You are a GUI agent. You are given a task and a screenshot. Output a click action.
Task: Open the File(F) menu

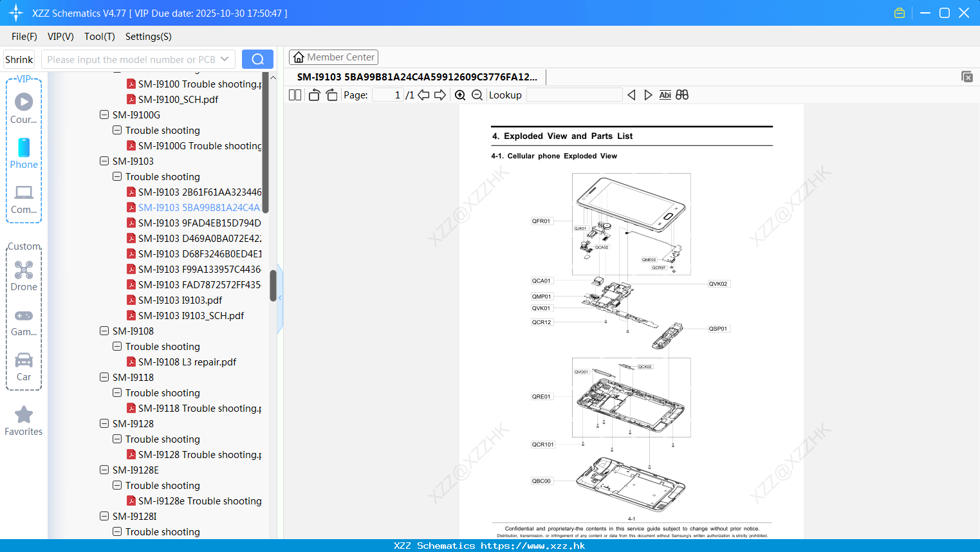pos(24,37)
